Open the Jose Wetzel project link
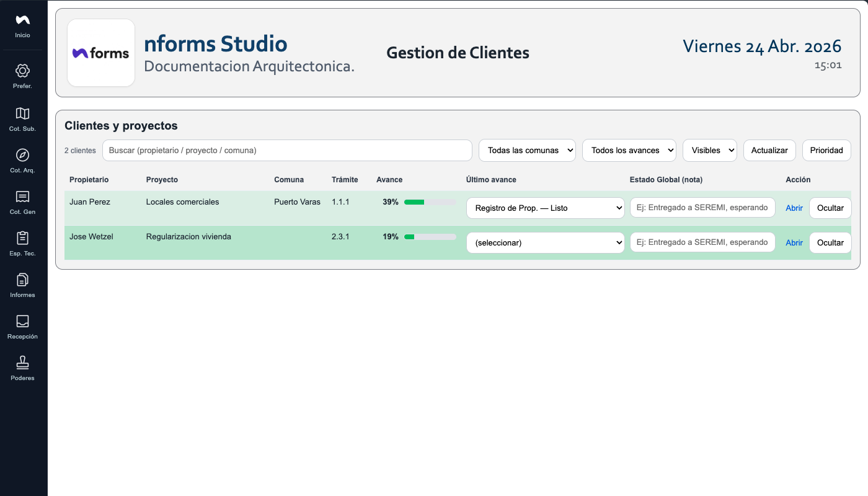This screenshot has height=496, width=868. pyautogui.click(x=794, y=243)
